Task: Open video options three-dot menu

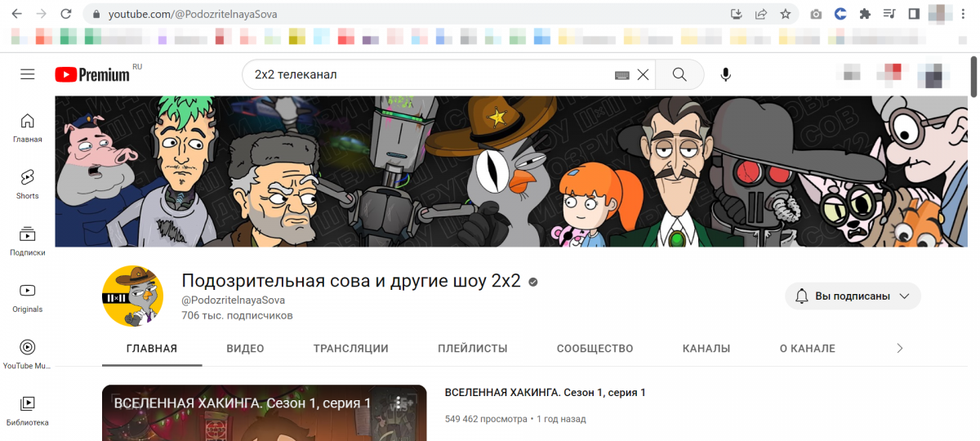Action: [x=399, y=403]
